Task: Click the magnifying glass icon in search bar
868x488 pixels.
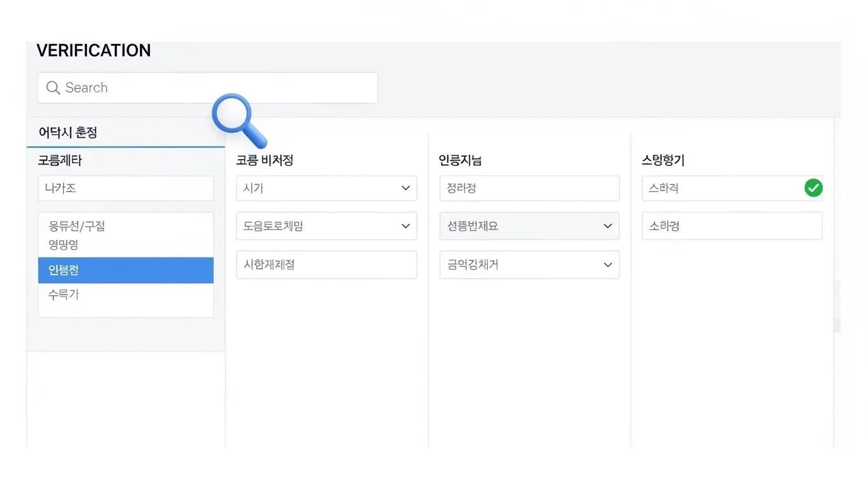Action: (53, 88)
